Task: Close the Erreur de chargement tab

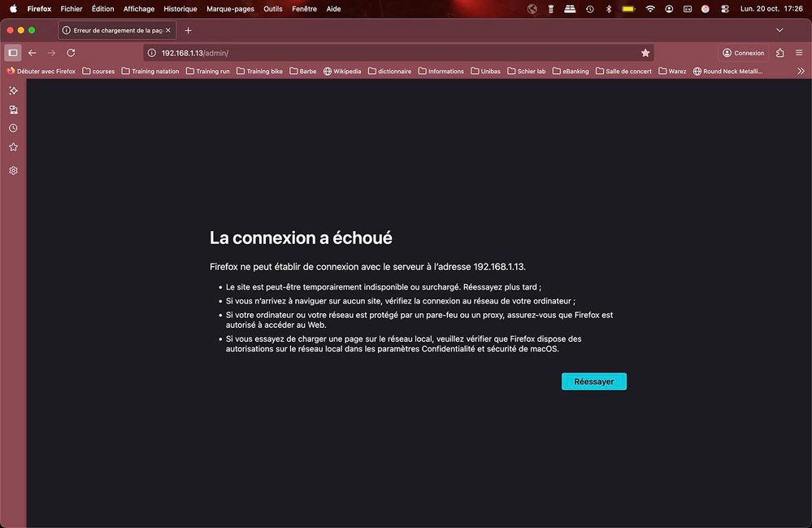Action: (x=168, y=31)
